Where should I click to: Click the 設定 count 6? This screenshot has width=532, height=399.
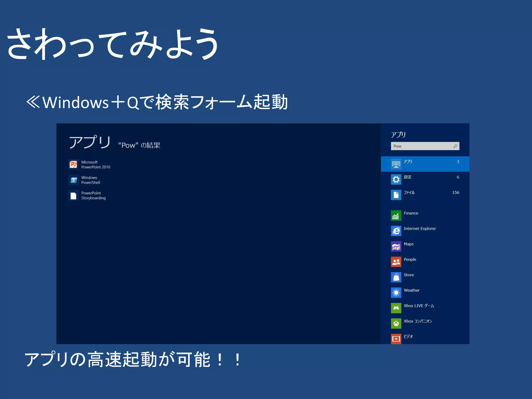(x=458, y=177)
